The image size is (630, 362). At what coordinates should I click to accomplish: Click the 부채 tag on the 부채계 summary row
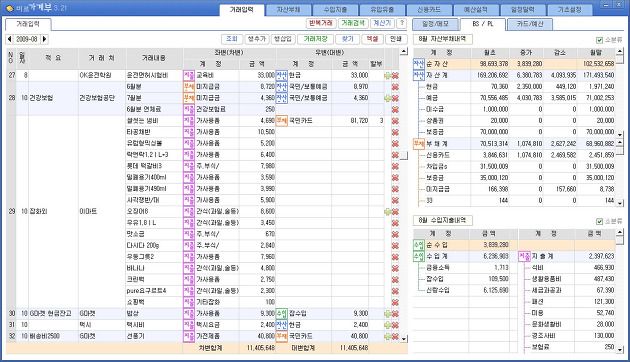point(419,143)
